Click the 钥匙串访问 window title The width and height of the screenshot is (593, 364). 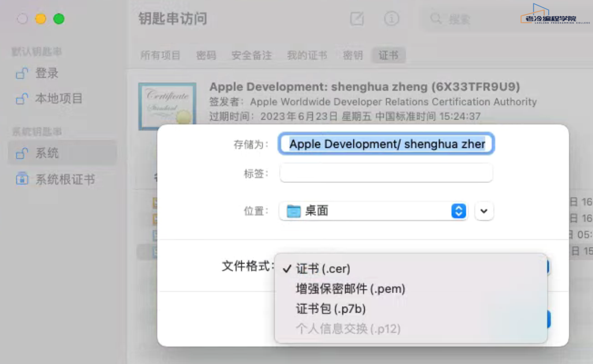(173, 19)
